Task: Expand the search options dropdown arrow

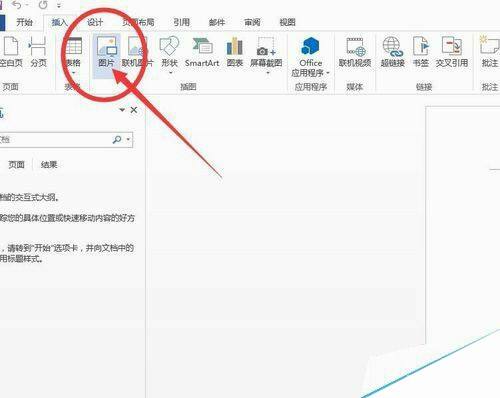Action: [x=128, y=139]
